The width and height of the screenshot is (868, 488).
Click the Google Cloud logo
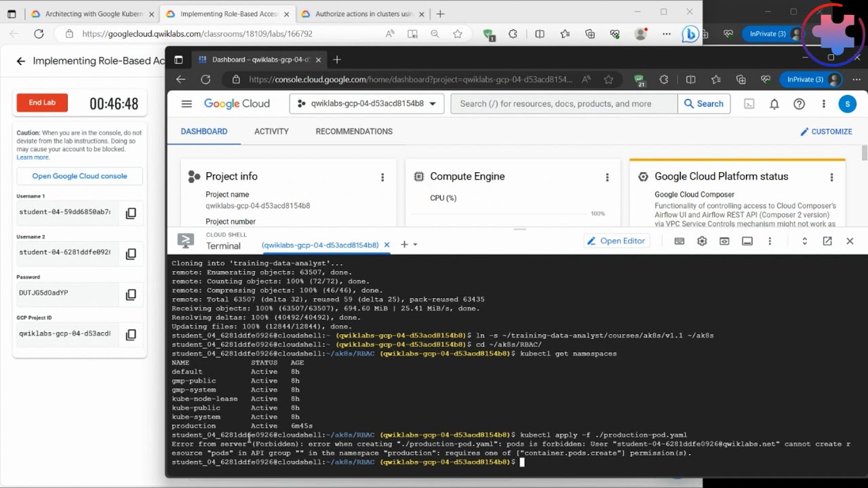[x=237, y=104]
